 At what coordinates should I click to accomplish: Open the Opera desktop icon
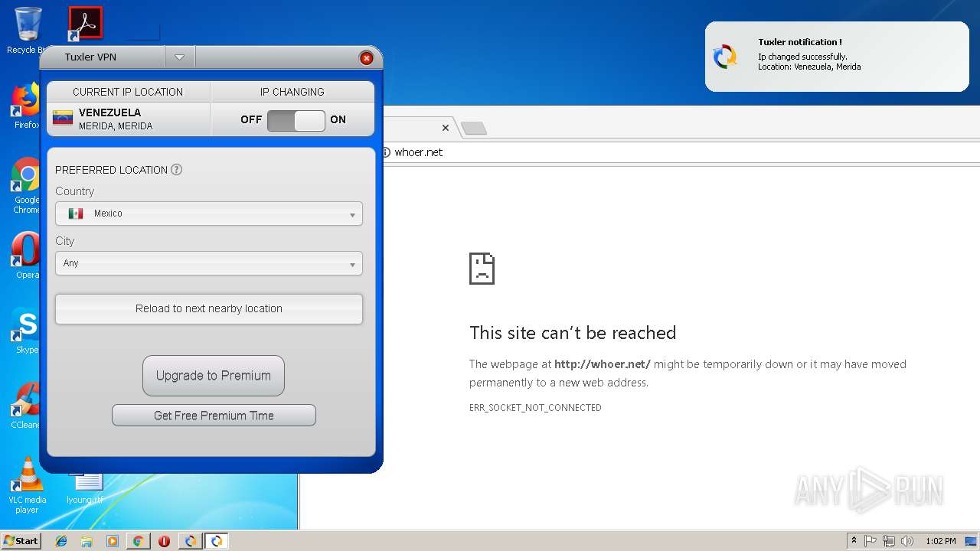coord(26,255)
